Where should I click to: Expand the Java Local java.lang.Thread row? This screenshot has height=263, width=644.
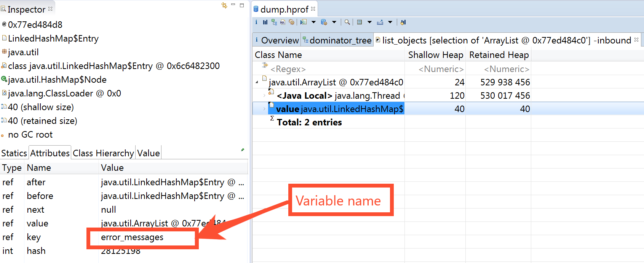264,95
